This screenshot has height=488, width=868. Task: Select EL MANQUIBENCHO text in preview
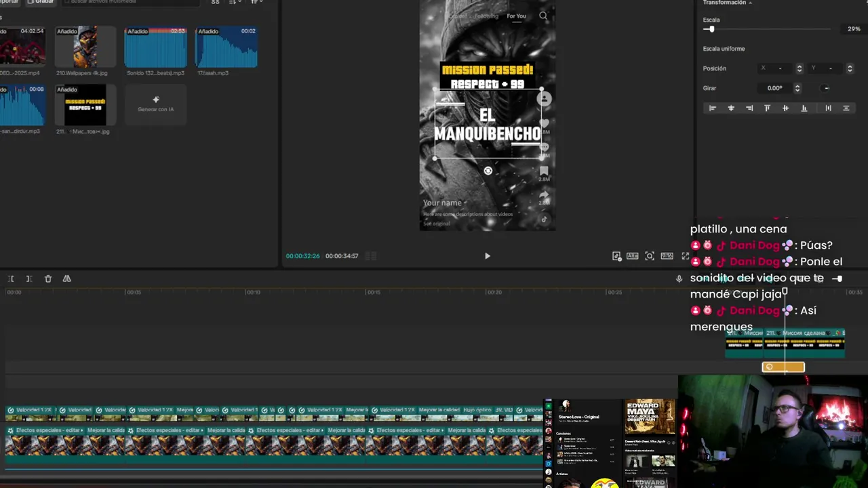(488, 125)
